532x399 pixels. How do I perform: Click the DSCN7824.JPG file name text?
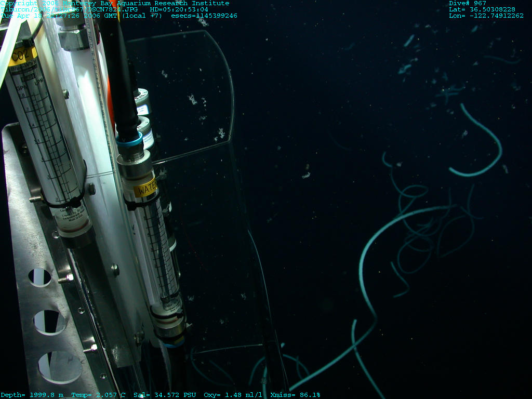click(117, 9)
